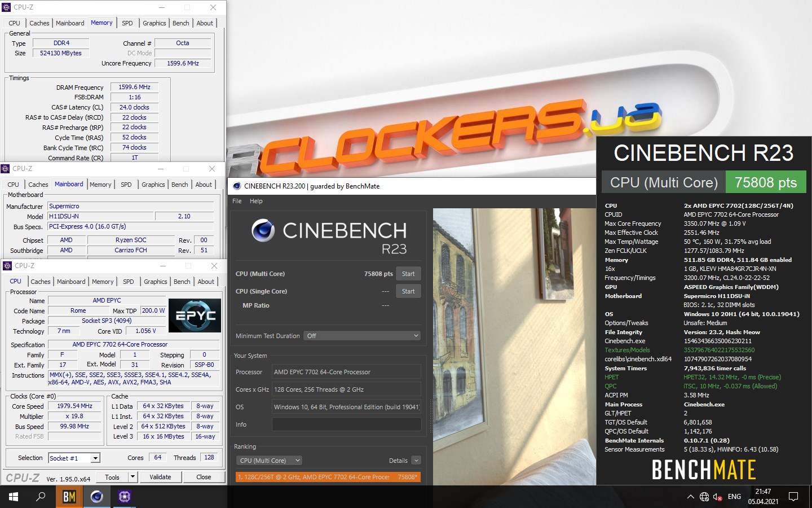Show hidden tray icons chevron
The image size is (812, 508).
point(690,497)
